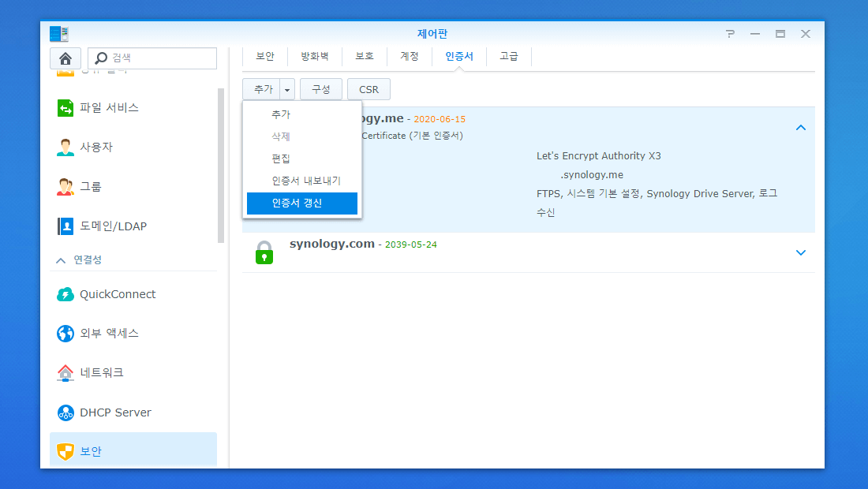Open dropdown arrow next to 추가

[287, 90]
